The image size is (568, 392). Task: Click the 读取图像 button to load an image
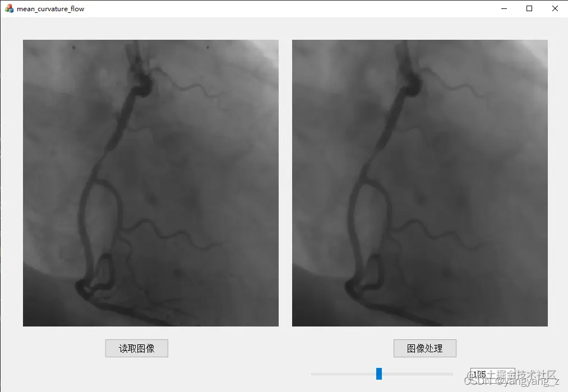point(137,348)
